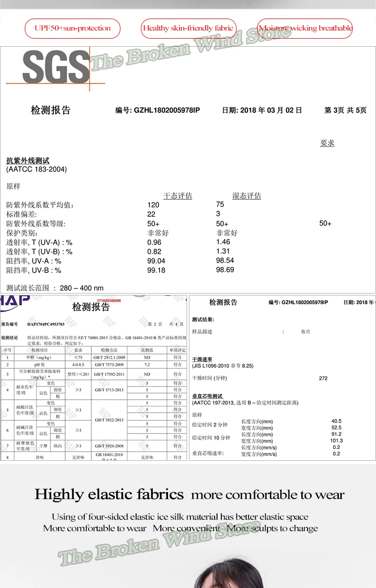The image size is (376, 588).
Task: Click the UV-B transmittance value 0.82
Action: (x=154, y=252)
